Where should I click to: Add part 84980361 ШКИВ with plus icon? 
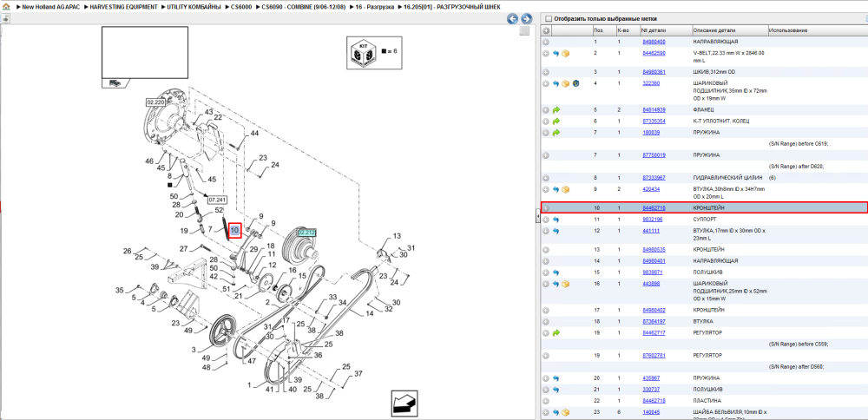tap(546, 72)
